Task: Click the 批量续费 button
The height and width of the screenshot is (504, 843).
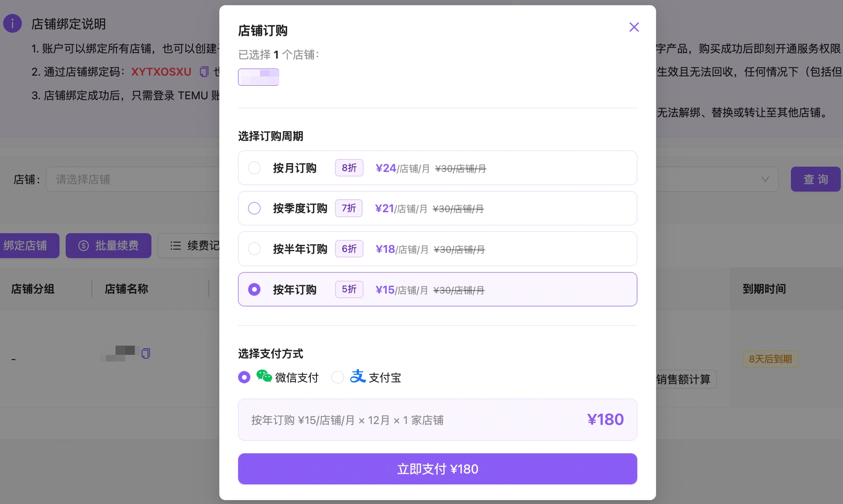Action: coord(108,245)
